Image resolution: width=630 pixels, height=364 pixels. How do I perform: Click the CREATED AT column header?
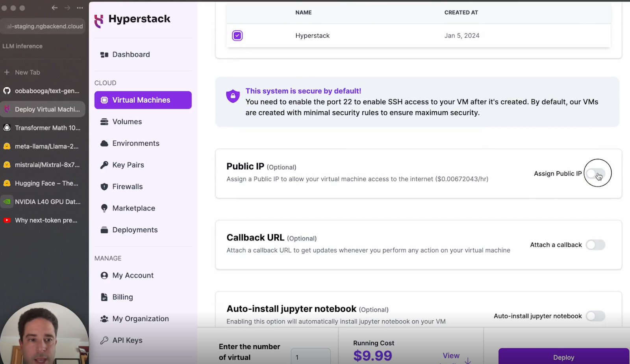click(461, 13)
